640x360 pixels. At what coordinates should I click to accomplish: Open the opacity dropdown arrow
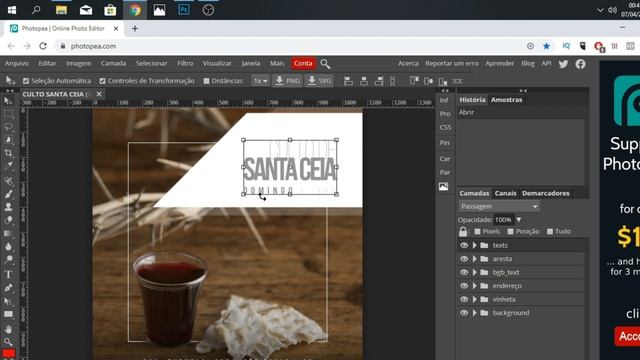519,220
